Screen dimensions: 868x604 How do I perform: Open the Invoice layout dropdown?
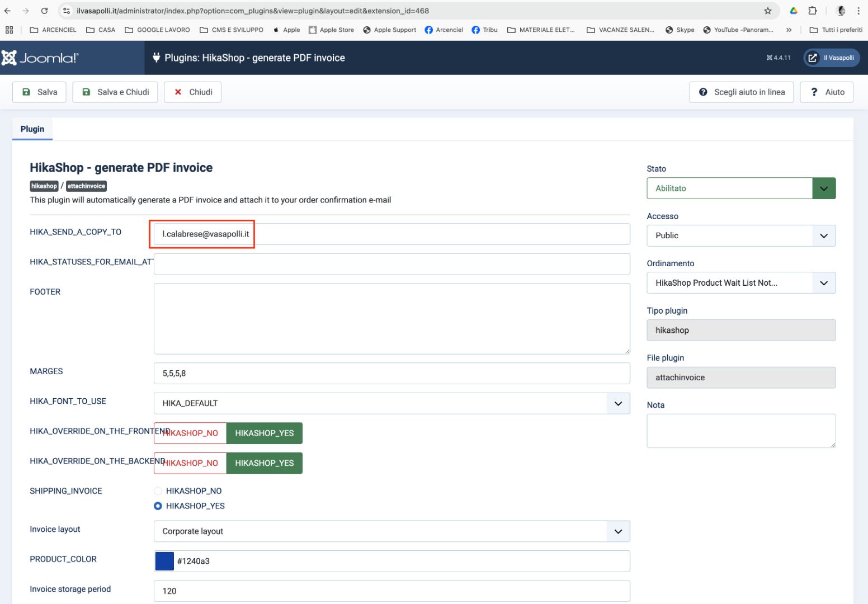[391, 531]
